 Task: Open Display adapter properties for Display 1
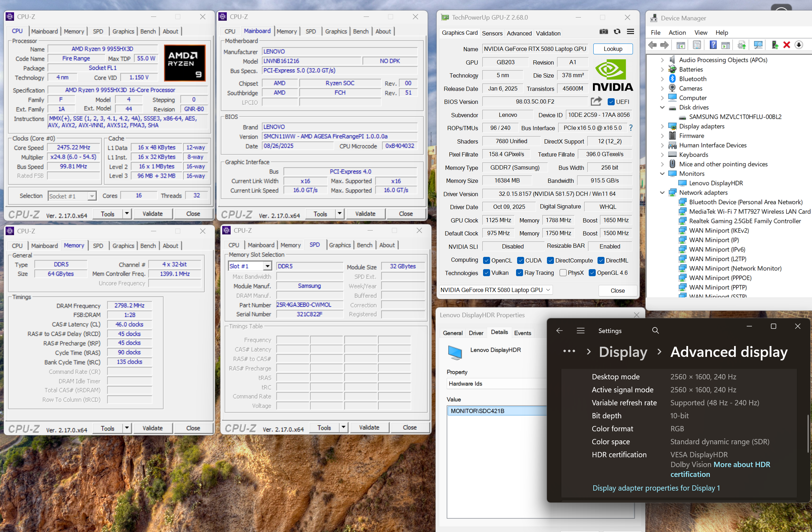[656, 488]
